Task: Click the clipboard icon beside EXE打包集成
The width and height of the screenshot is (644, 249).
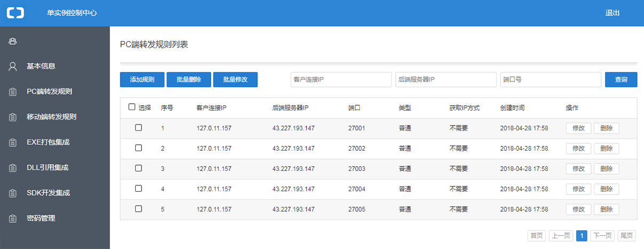Action: (13, 142)
